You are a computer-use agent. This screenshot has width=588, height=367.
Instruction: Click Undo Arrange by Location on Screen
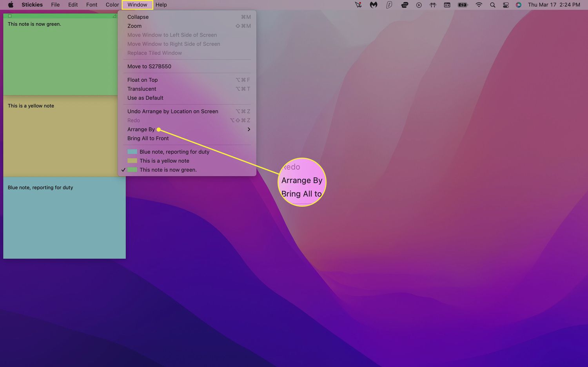click(x=172, y=111)
